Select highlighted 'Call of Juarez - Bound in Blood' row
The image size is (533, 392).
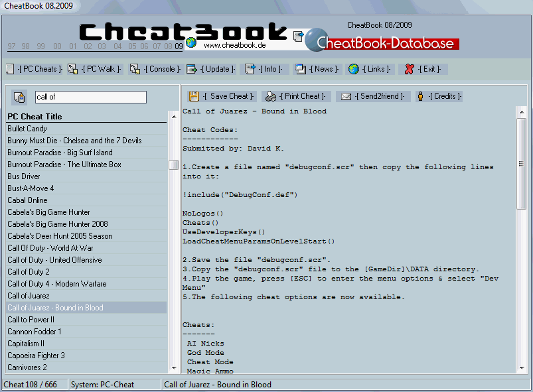click(87, 308)
